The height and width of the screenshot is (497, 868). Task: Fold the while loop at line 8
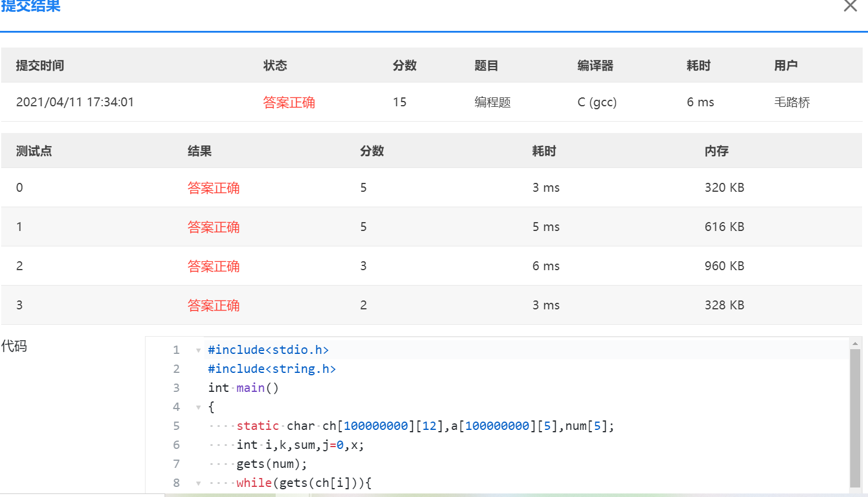(198, 483)
